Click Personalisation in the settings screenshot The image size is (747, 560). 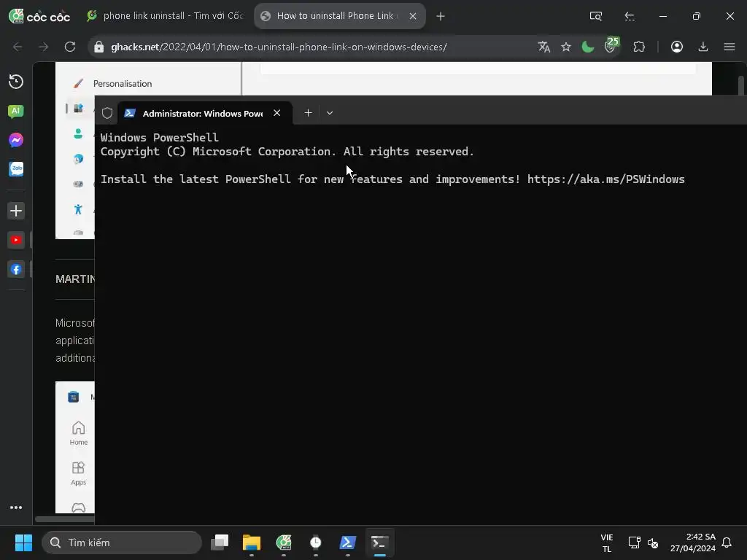click(x=123, y=84)
